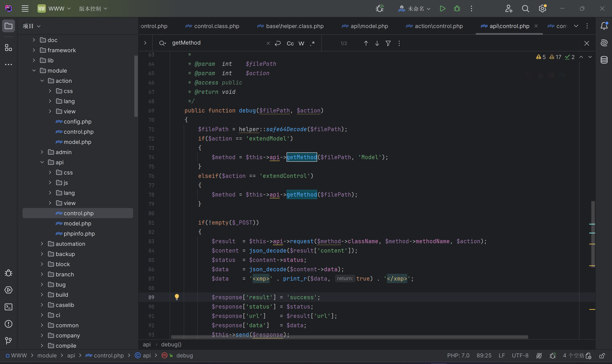Open the Database tool window
The image size is (612, 364).
point(604,60)
